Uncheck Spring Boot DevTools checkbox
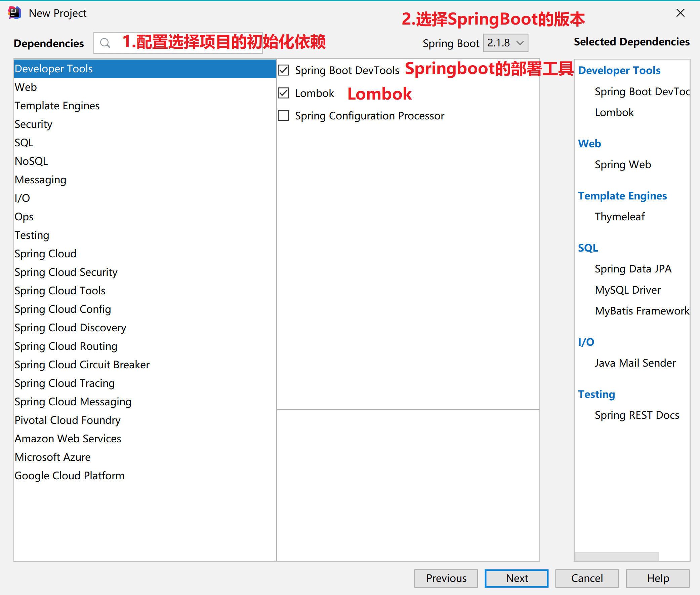 pyautogui.click(x=283, y=70)
